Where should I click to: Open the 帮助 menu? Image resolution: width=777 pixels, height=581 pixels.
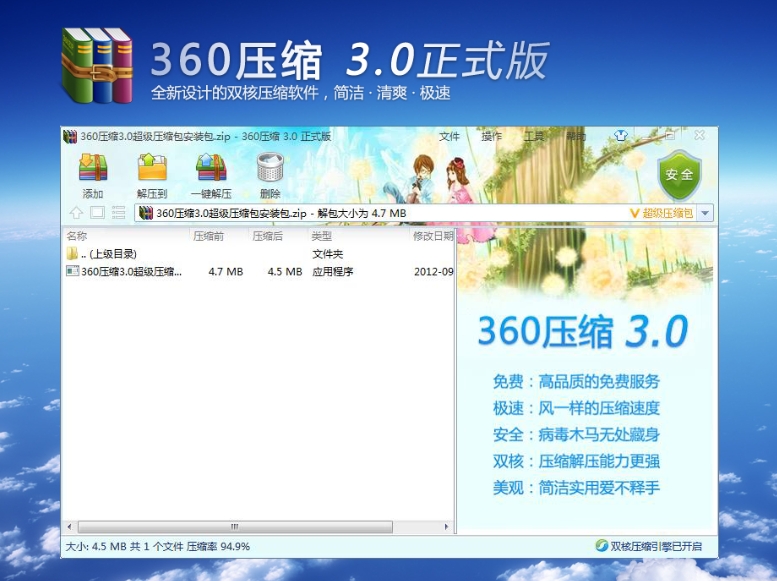576,136
